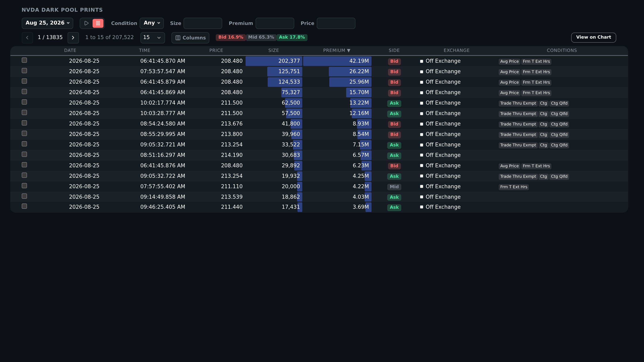
Task: Check the row at 07:53:57.547 AM
Action: (24, 71)
